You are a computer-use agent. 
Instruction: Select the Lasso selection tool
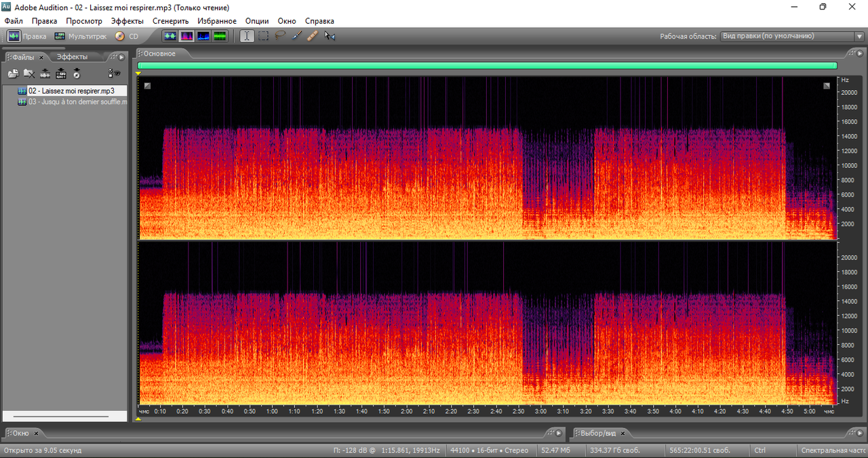coord(280,36)
